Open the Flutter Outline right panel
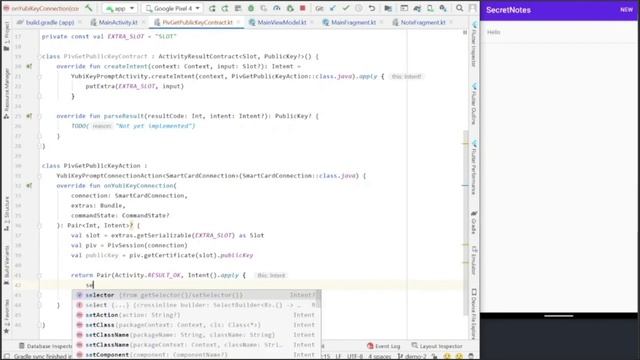Screen dimensions: 640x360 pyautogui.click(x=474, y=104)
